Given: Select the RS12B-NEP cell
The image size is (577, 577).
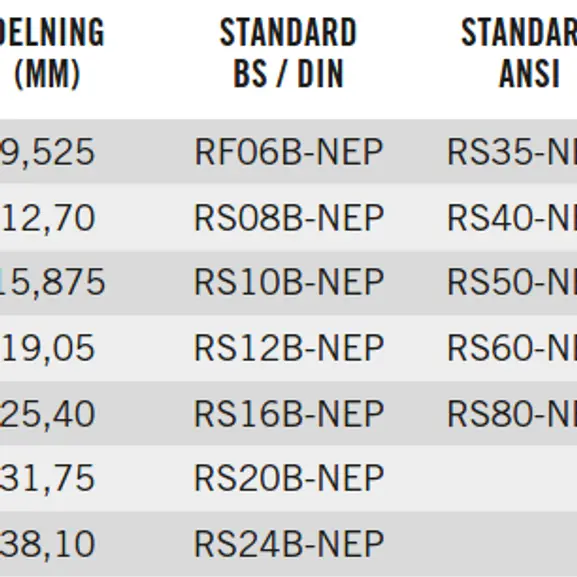Looking at the screenshot, I should [x=289, y=348].
